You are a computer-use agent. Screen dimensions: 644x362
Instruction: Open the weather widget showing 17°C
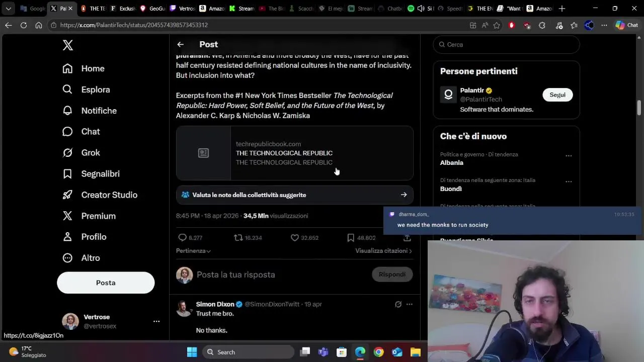point(28,351)
